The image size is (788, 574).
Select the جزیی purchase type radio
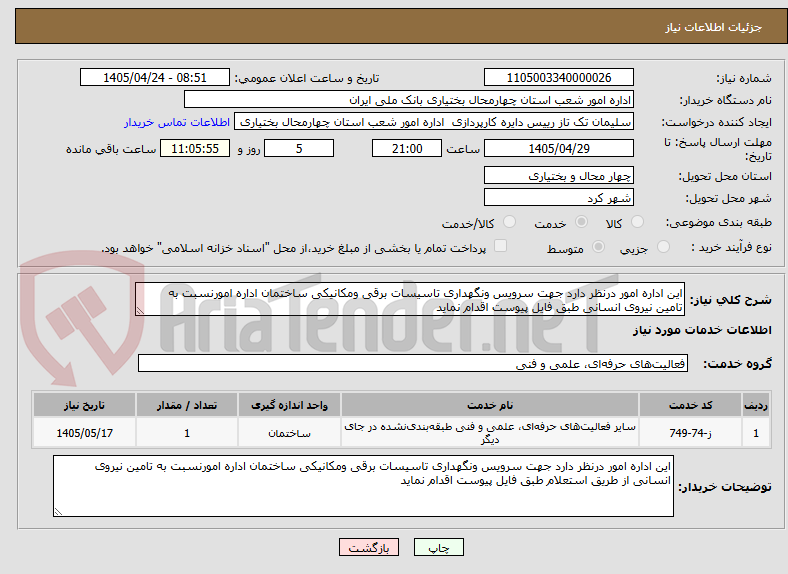pyautogui.click(x=663, y=246)
